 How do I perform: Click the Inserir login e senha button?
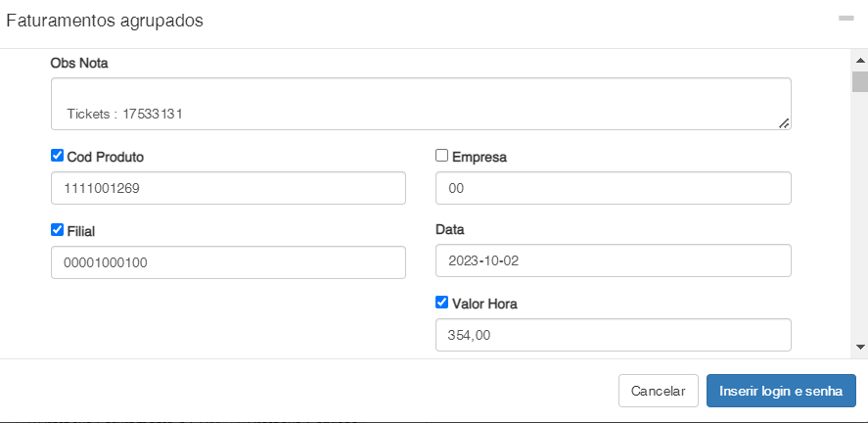pyautogui.click(x=781, y=390)
